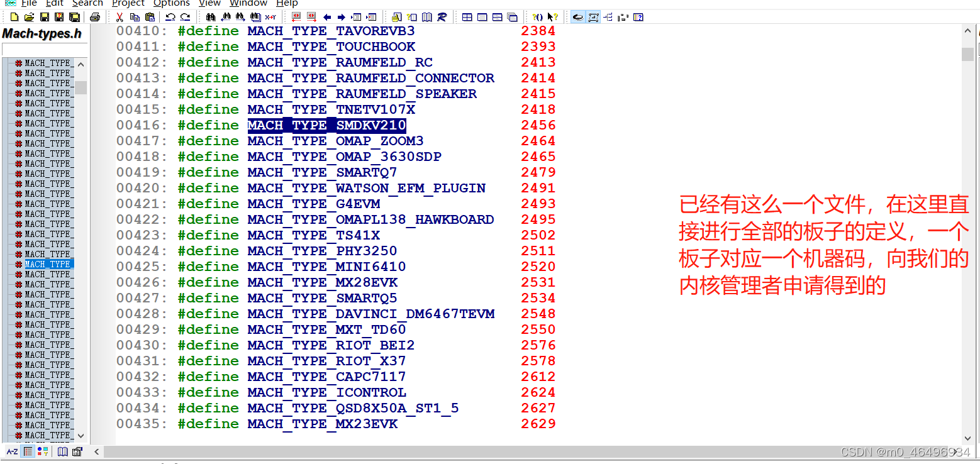Click the hand-on-page lookup references icon
980x464 pixels.
pyautogui.click(x=396, y=17)
